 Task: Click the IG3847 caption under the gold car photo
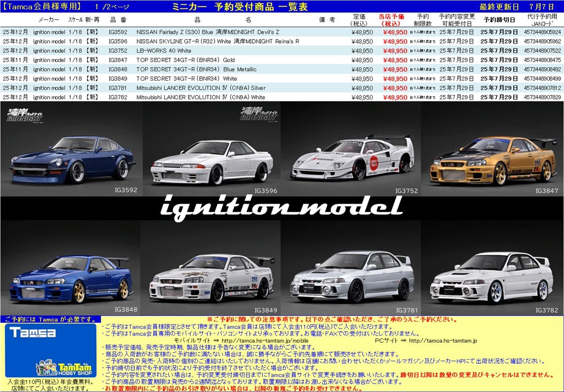tap(547, 191)
